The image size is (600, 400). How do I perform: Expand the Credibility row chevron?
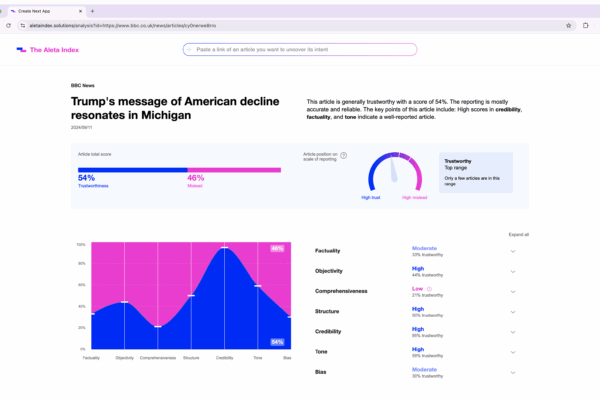click(513, 331)
